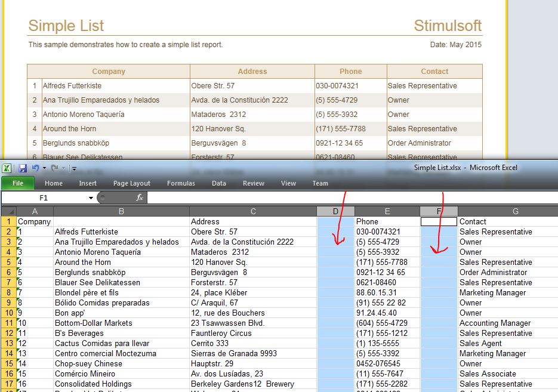The height and width of the screenshot is (392, 558).
Task: Save the workbook via Quick Access
Action: (x=23, y=168)
